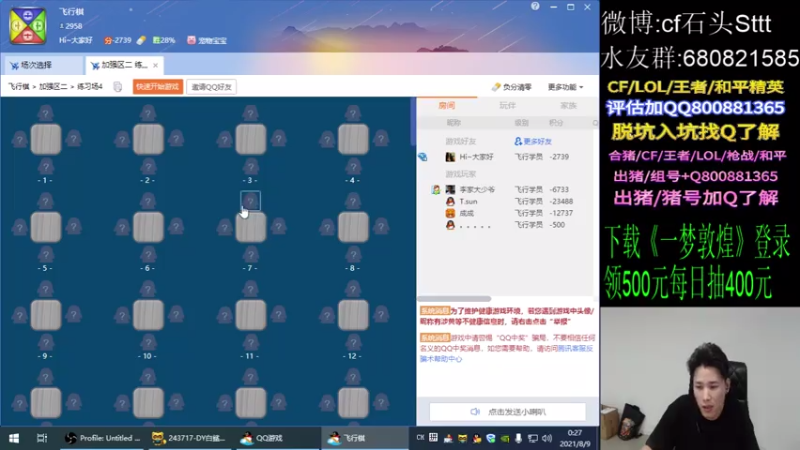Click the 负分清零 button
Screen dimensions: 800x450
coord(511,87)
